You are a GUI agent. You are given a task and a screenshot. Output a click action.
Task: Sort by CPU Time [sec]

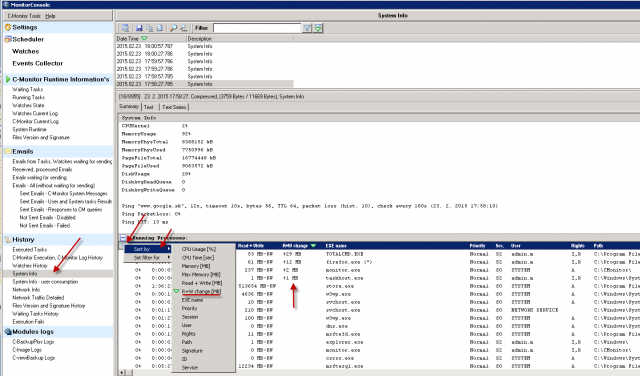198,258
